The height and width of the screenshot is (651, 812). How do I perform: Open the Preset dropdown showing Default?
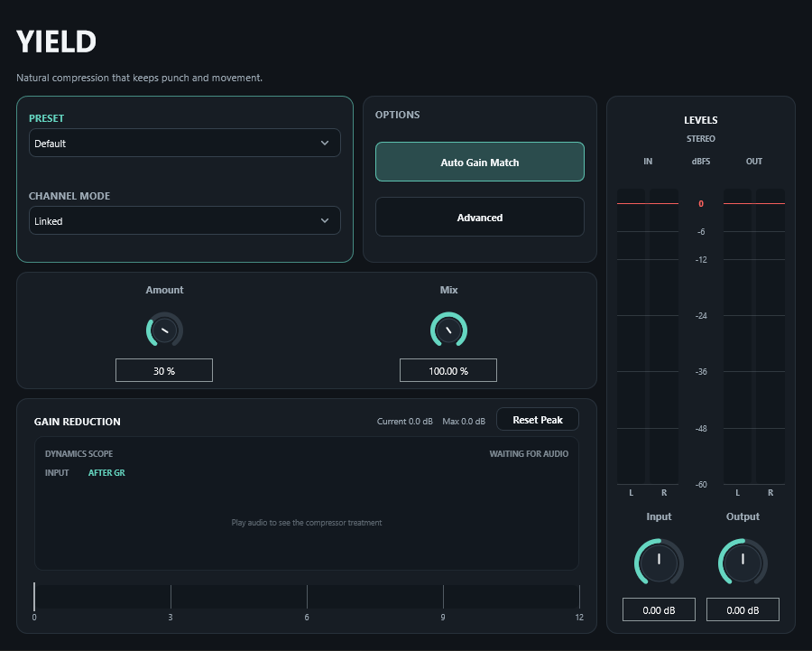(x=184, y=143)
